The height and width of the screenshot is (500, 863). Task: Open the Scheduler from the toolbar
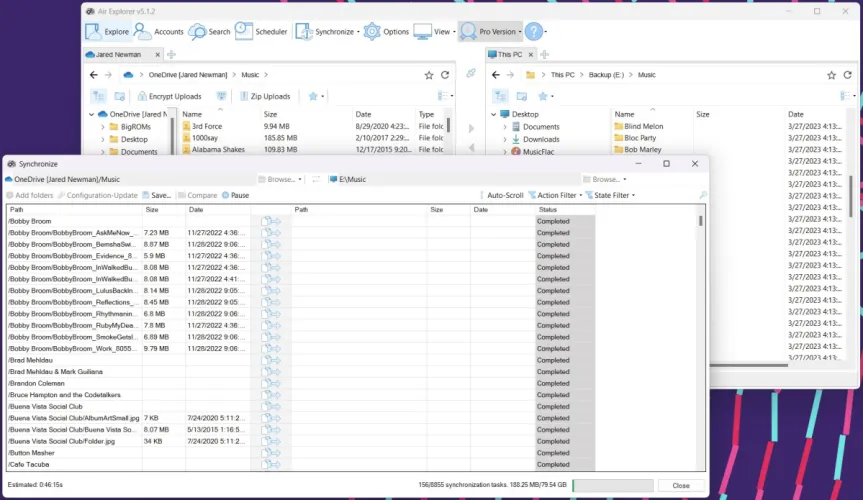[260, 32]
